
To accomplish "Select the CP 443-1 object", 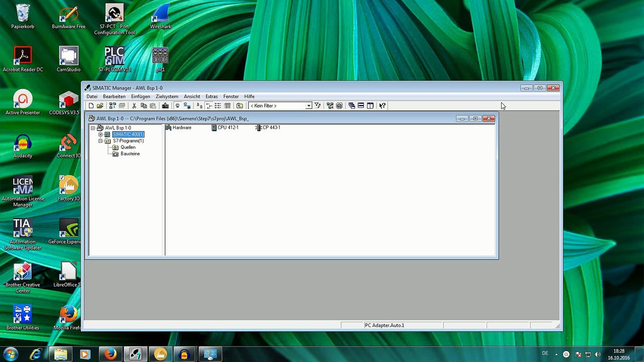I will pos(268,128).
